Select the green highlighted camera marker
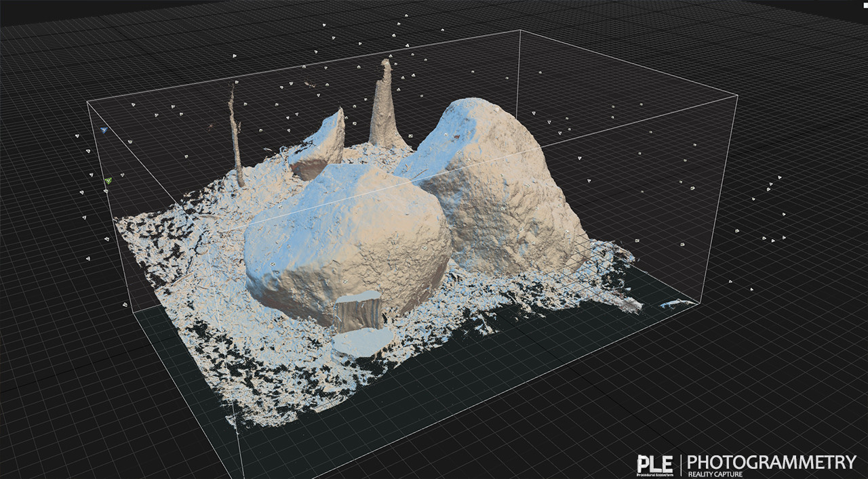The height and width of the screenshot is (479, 868). point(108,181)
